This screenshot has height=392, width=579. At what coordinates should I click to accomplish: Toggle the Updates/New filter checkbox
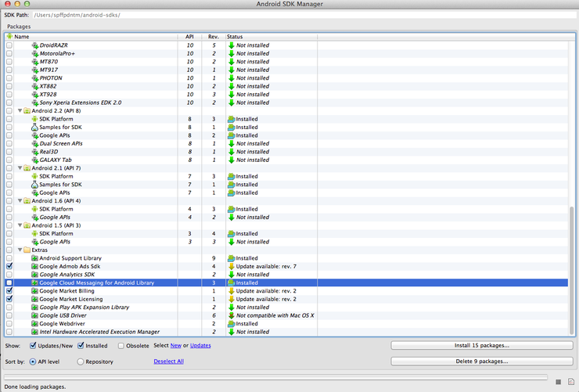[33, 346]
